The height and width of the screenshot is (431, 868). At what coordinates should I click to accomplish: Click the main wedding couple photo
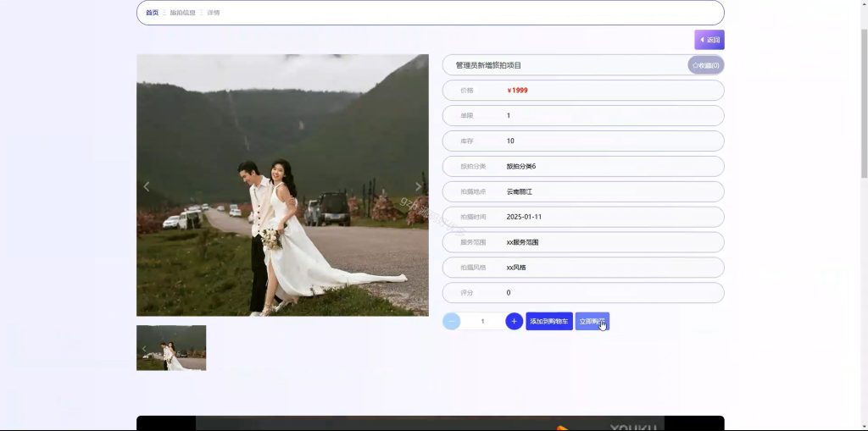(282, 185)
